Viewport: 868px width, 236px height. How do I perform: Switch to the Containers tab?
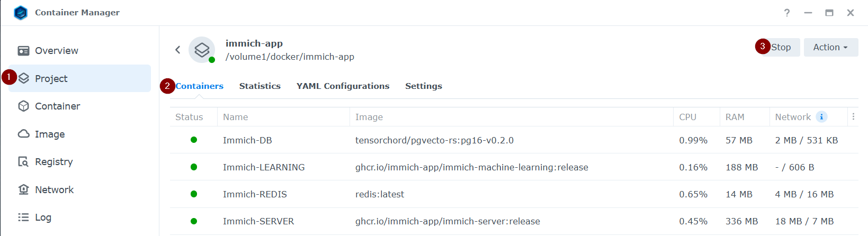point(200,86)
